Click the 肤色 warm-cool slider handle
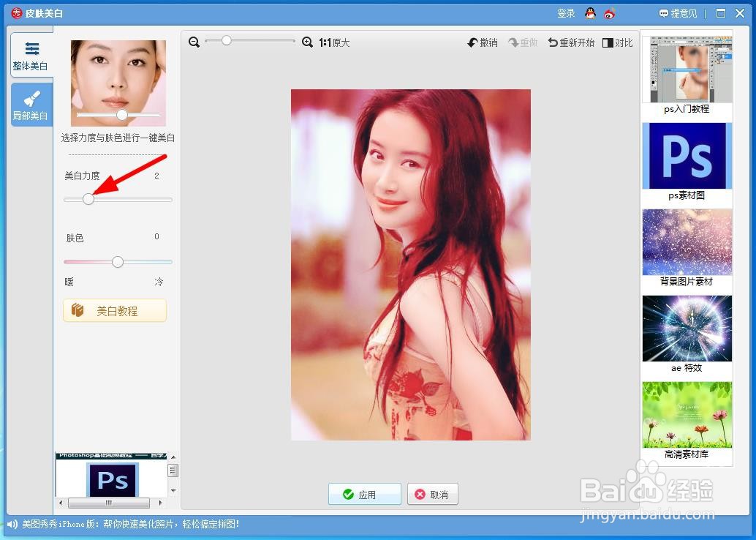This screenshot has height=540, width=756. point(118,262)
